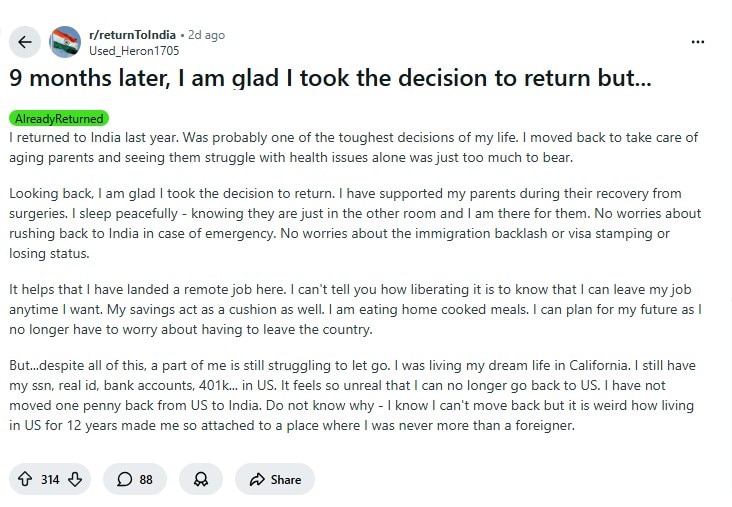Click the 88 comments count

(x=146, y=479)
